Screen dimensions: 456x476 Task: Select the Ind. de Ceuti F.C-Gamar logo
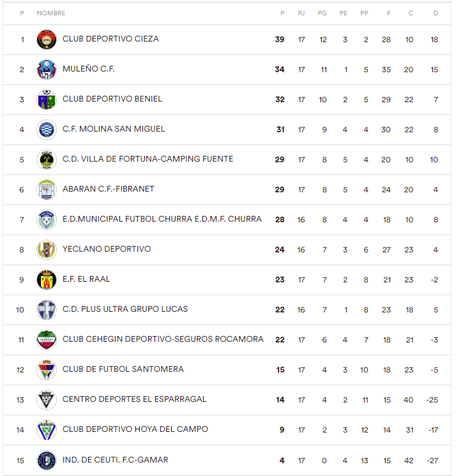[x=47, y=460]
